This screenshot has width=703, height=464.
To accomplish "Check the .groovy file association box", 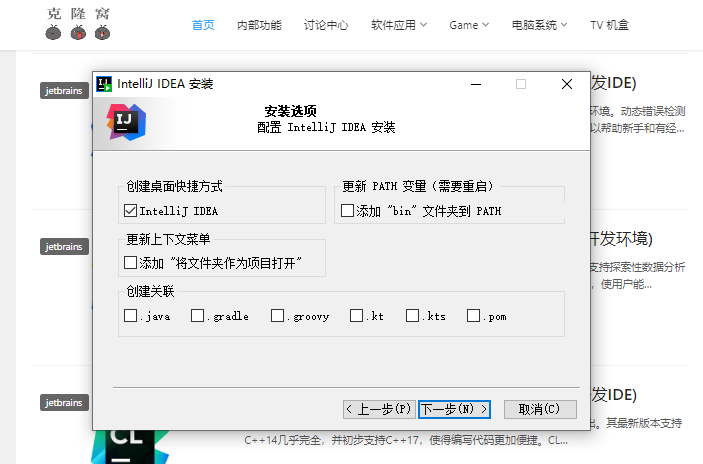I will (x=278, y=316).
